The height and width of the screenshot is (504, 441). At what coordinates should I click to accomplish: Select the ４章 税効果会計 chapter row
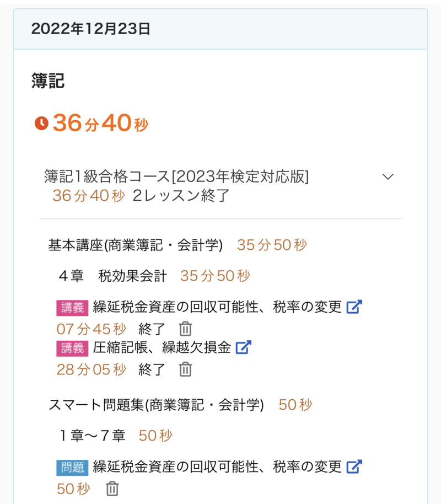[113, 276]
